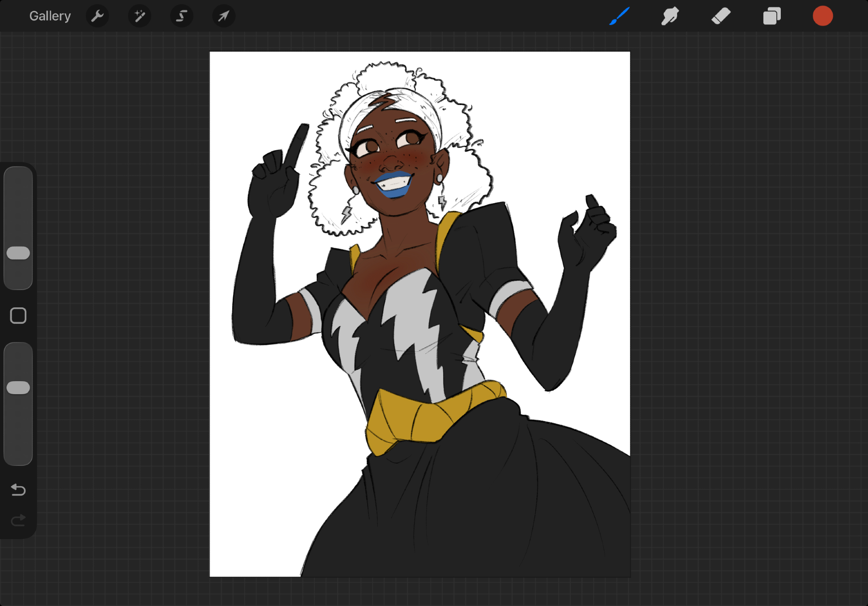
Task: Select the Smudge tool
Action: click(670, 16)
